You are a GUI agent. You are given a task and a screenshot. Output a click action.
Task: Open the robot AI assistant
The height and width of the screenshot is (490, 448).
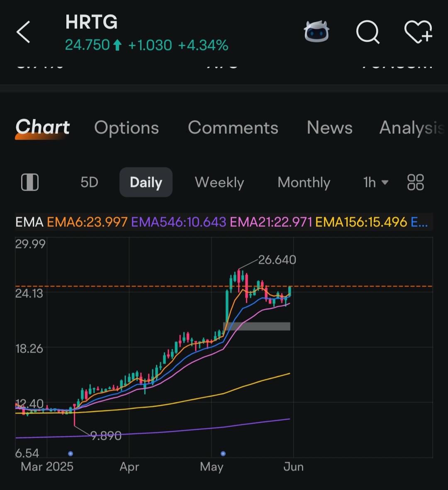tap(316, 32)
